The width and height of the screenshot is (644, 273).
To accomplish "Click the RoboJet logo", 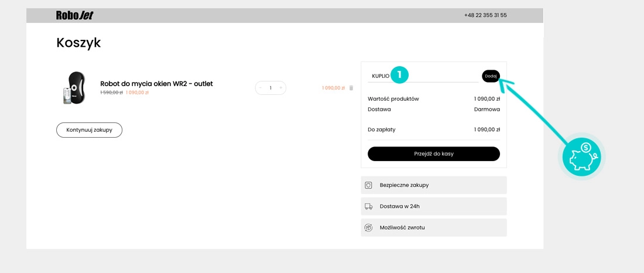I will (x=74, y=15).
